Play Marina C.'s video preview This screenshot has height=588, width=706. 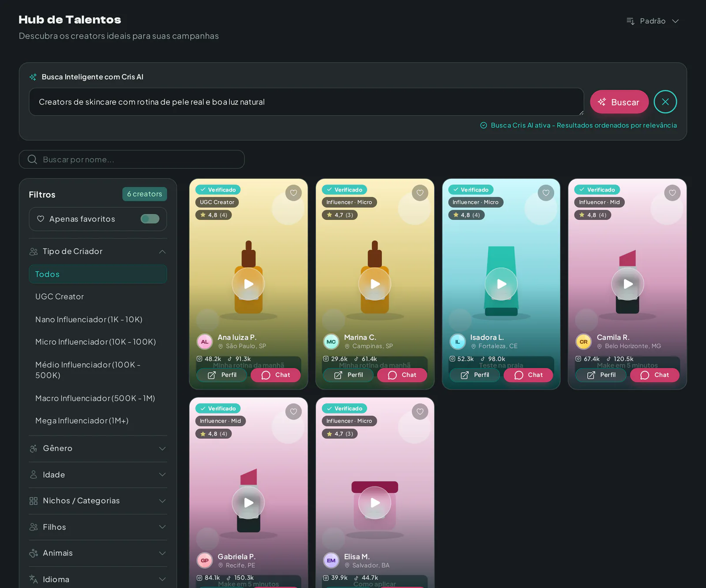pos(375,284)
